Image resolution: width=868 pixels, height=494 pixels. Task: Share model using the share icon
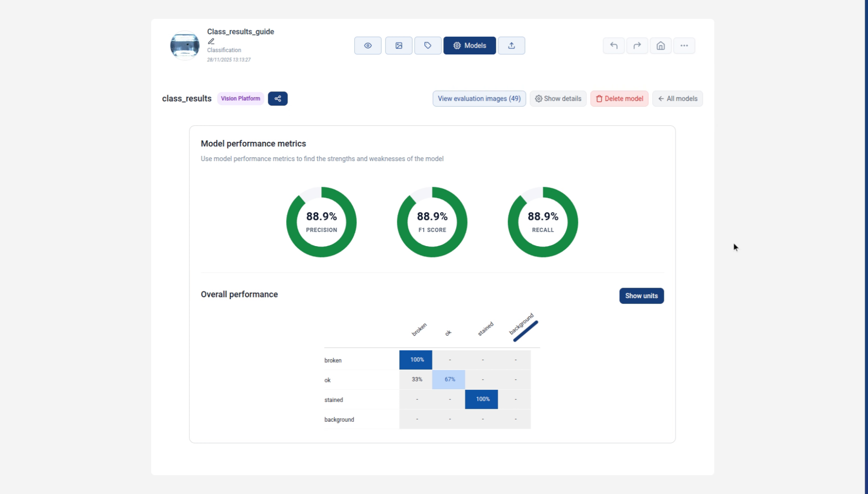[277, 99]
